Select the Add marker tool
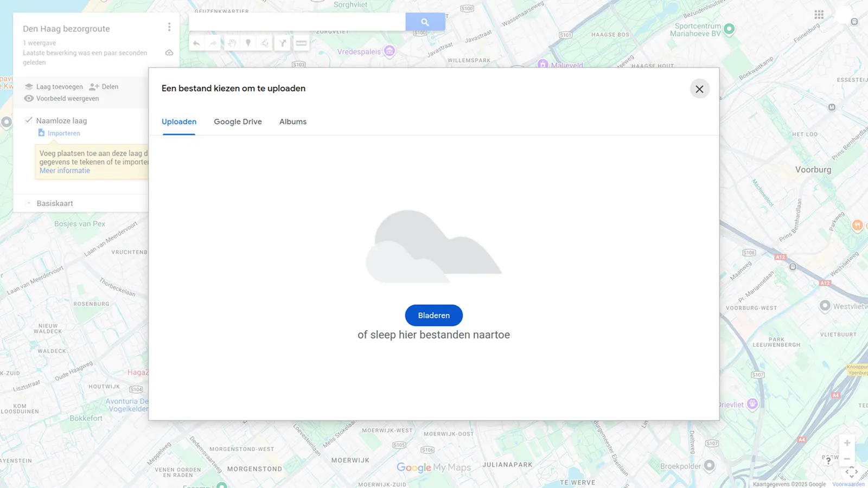 (x=248, y=43)
